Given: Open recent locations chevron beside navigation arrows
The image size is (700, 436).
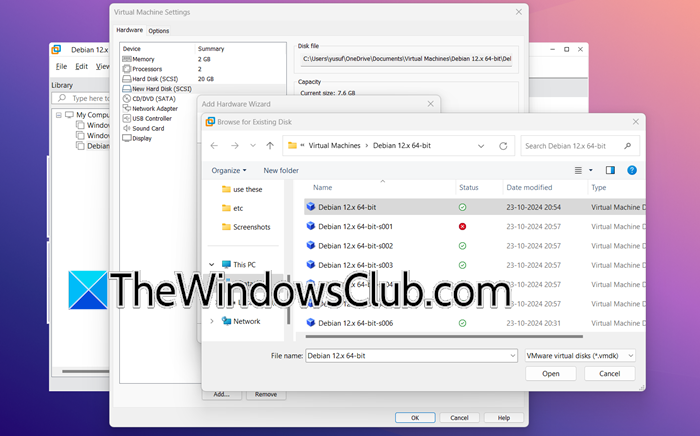Looking at the screenshot, I should 253,145.
